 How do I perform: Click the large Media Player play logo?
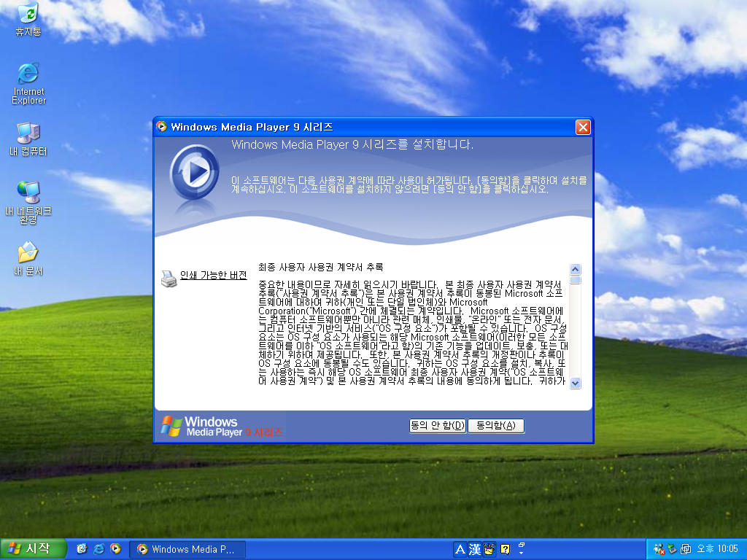[x=194, y=172]
